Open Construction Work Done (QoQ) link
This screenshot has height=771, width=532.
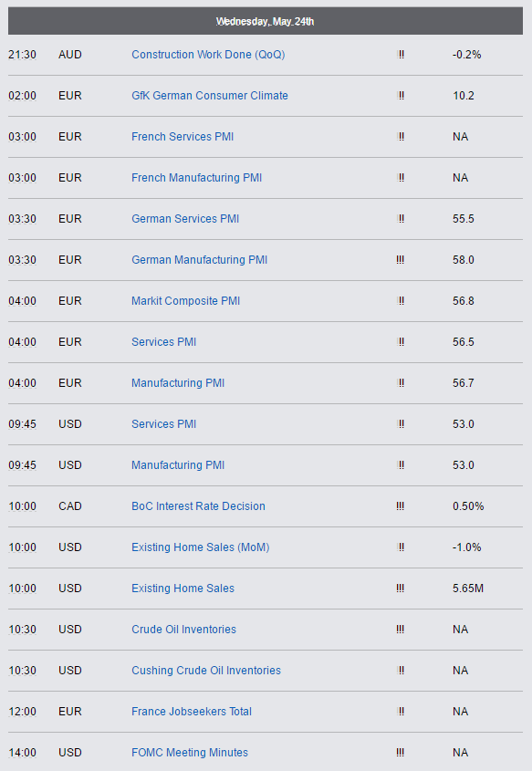(208, 55)
